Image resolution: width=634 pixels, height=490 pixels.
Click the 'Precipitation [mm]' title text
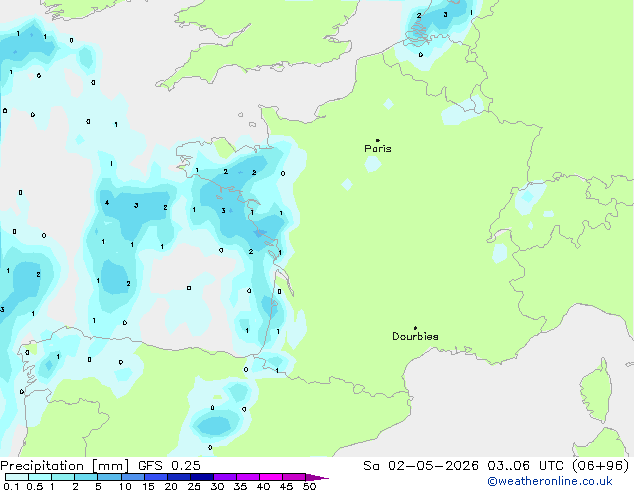65,466
